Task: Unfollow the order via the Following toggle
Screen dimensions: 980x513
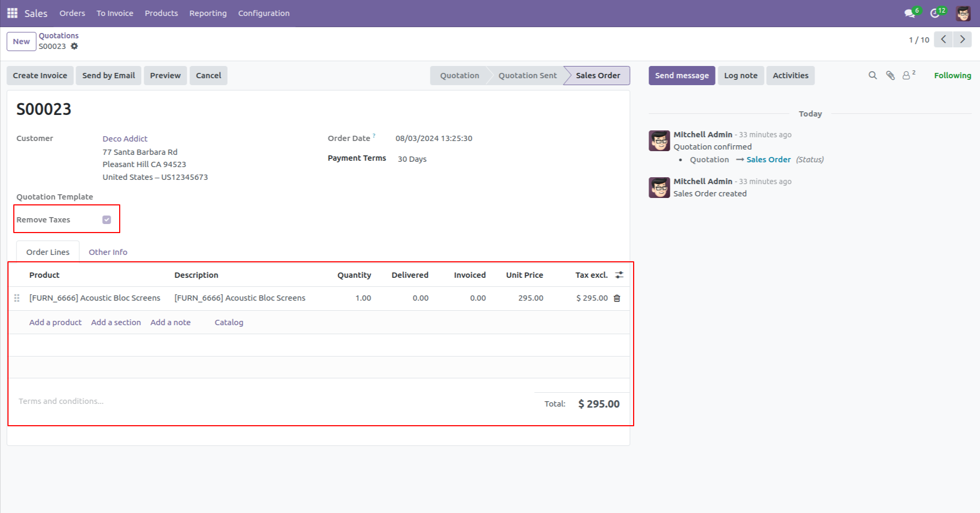Action: 952,75
